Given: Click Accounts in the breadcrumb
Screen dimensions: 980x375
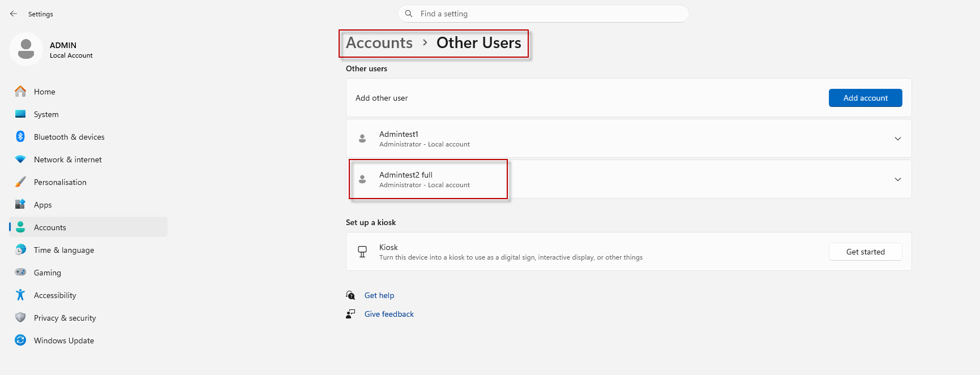Looking at the screenshot, I should [379, 43].
